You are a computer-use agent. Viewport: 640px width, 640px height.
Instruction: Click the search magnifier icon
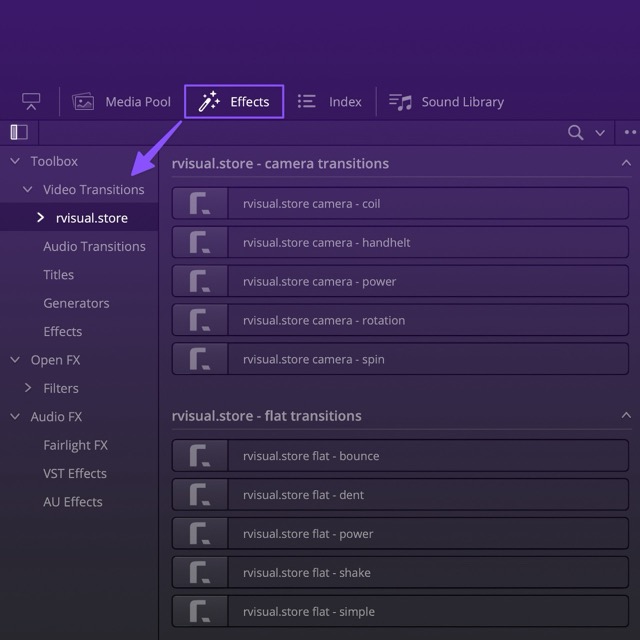click(x=575, y=132)
